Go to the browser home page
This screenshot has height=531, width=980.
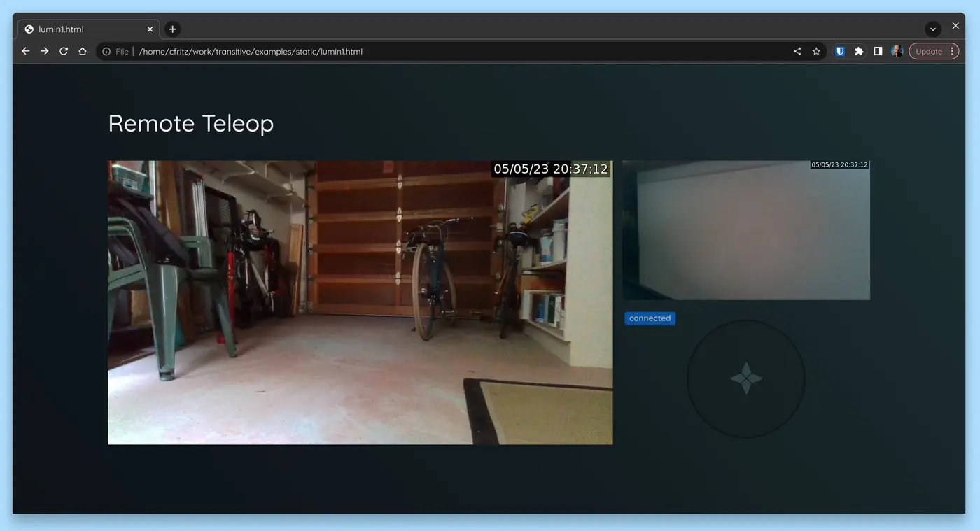82,50
